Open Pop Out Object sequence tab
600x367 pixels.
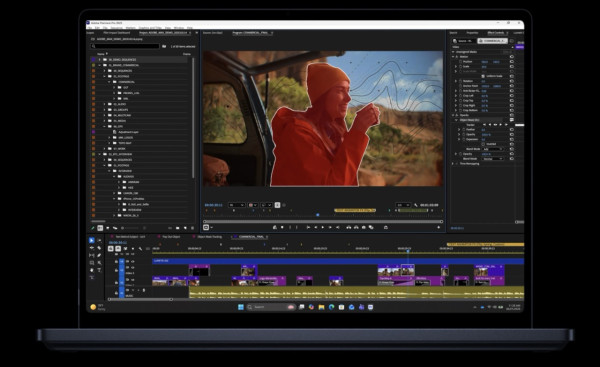tap(171, 237)
